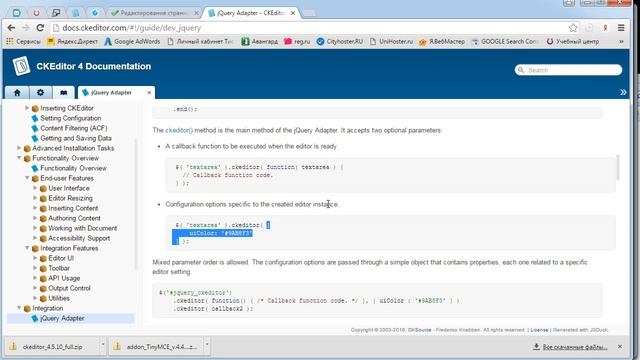Image resolution: width=640 pixels, height=360 pixels.
Task: Open CityhosterRU bookmark
Action: point(340,41)
